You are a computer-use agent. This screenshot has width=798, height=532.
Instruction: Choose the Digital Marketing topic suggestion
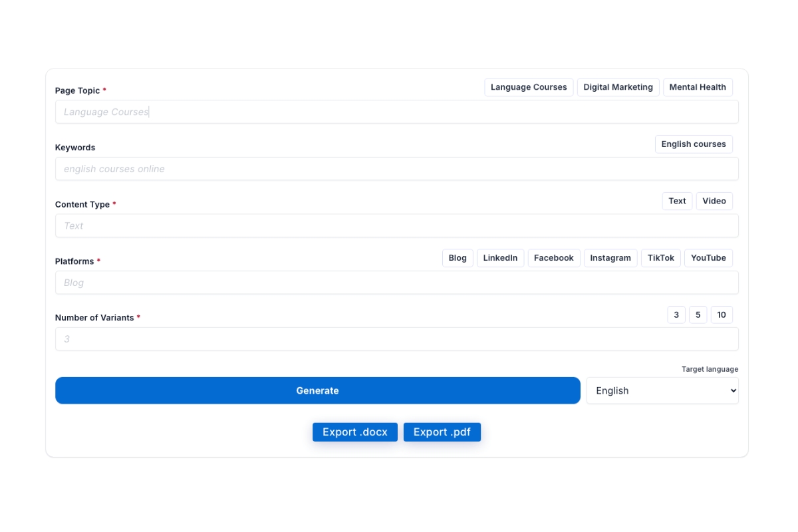(x=618, y=87)
